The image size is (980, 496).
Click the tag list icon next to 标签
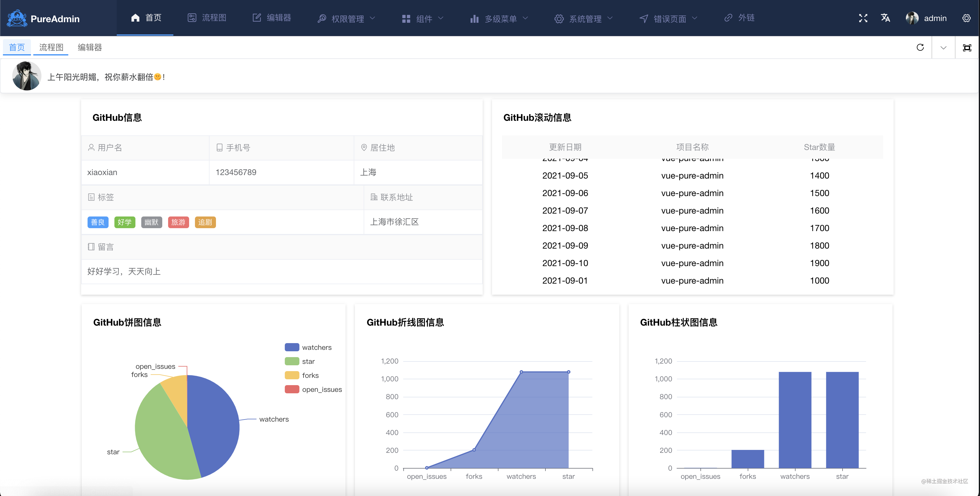(x=91, y=197)
